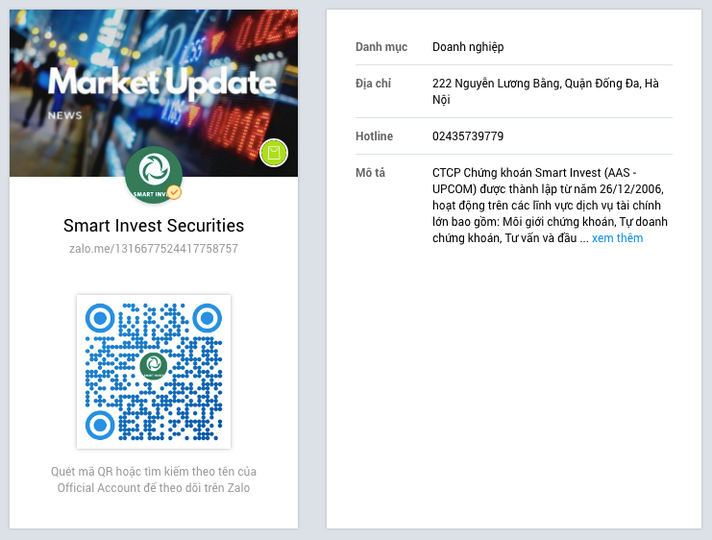Click the "NEWS" text on the banner
Viewport: 712px width, 540px height.
pos(65,115)
